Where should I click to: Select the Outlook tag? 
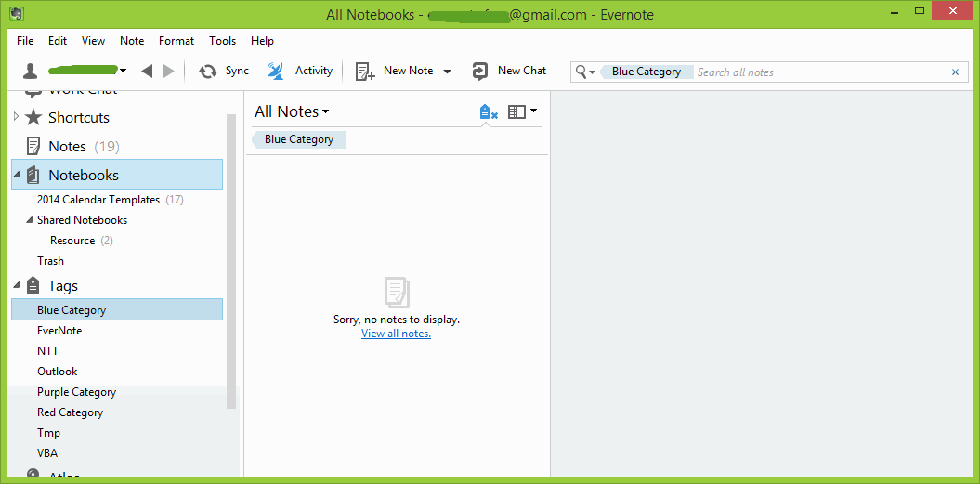tap(58, 372)
